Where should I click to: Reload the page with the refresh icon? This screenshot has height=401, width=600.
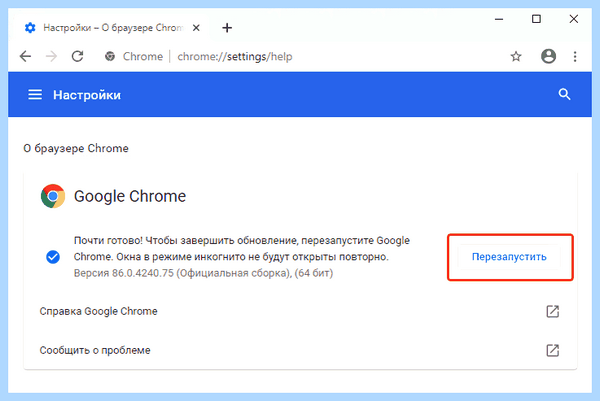click(78, 57)
